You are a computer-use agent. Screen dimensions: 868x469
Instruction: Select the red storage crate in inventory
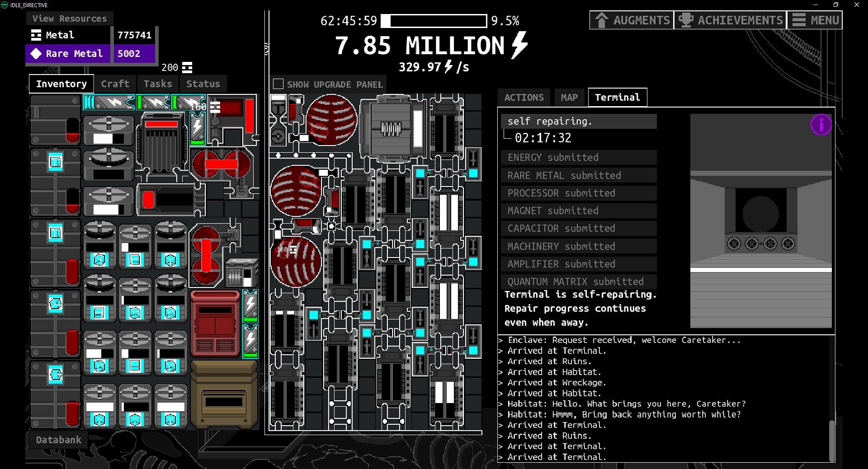click(x=215, y=324)
